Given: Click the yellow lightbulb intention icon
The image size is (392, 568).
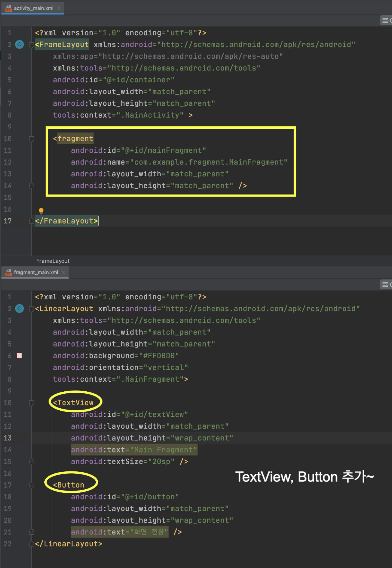Looking at the screenshot, I should coord(41,211).
